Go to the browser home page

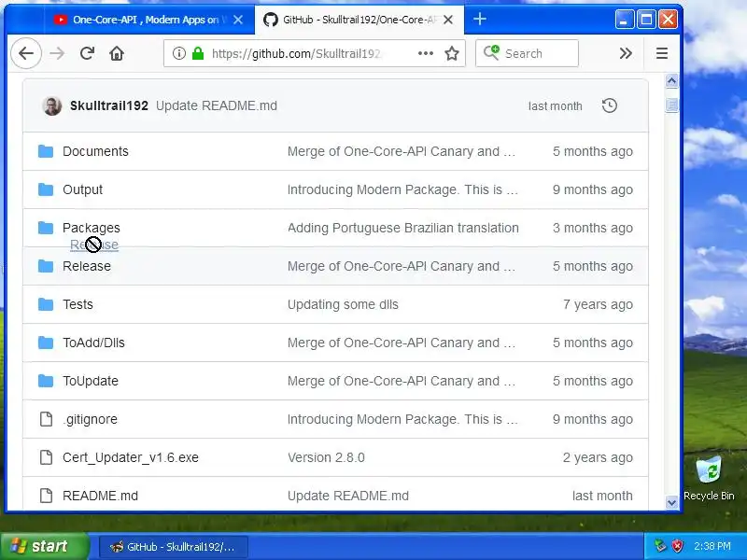[x=117, y=53]
